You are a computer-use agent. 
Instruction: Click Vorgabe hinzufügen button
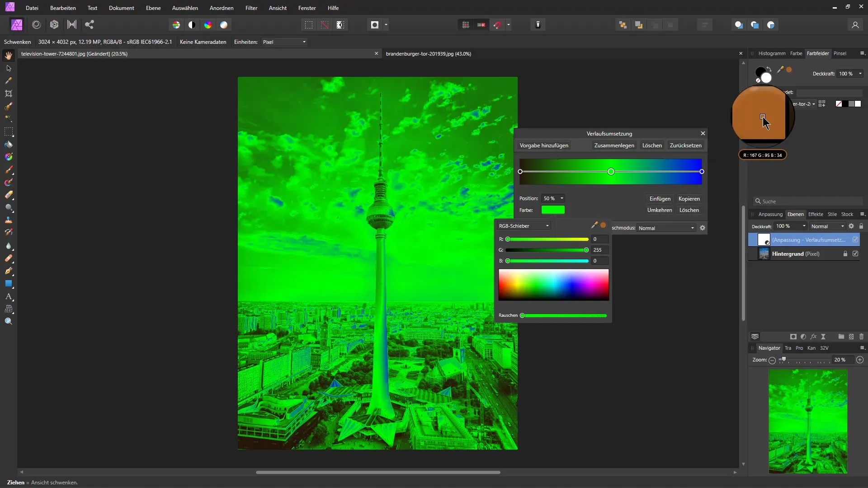[544, 145]
